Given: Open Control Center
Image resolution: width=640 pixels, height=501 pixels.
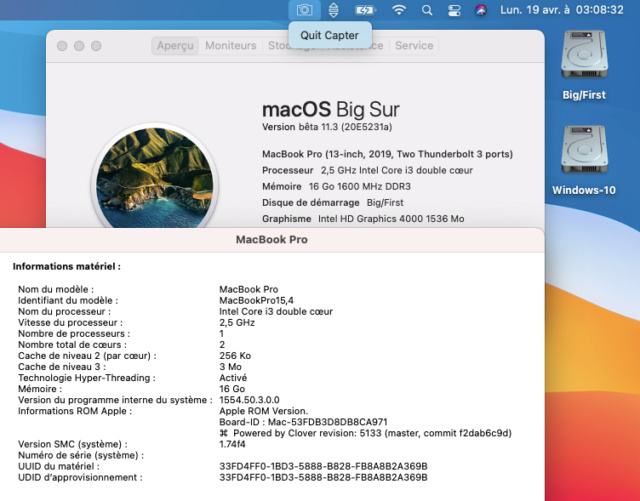Looking at the screenshot, I should point(454,10).
